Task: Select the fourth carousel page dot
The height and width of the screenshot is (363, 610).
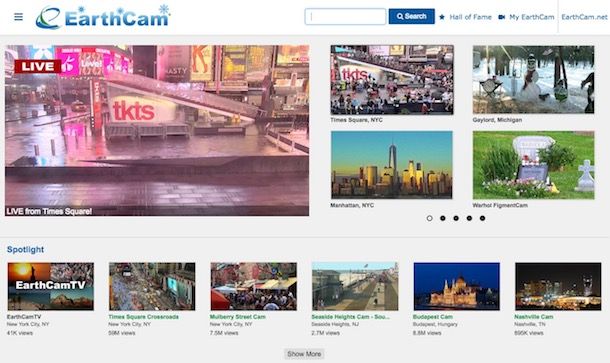Action: coord(469,218)
